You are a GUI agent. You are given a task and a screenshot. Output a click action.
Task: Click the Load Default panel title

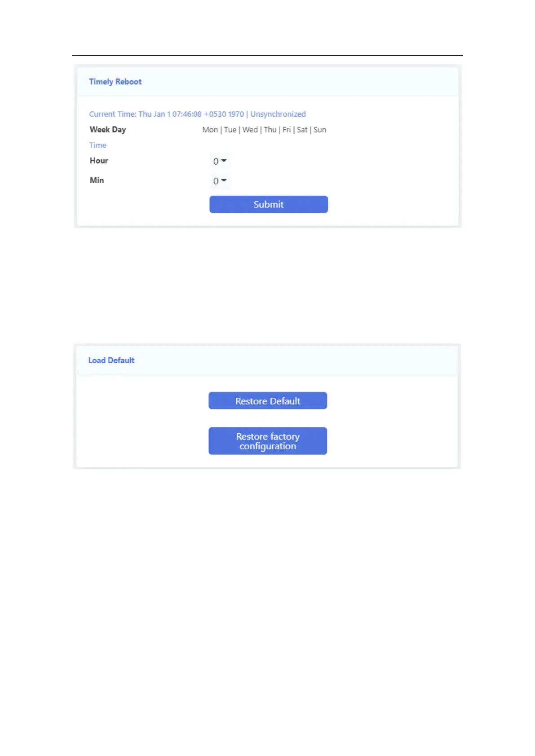click(x=111, y=360)
